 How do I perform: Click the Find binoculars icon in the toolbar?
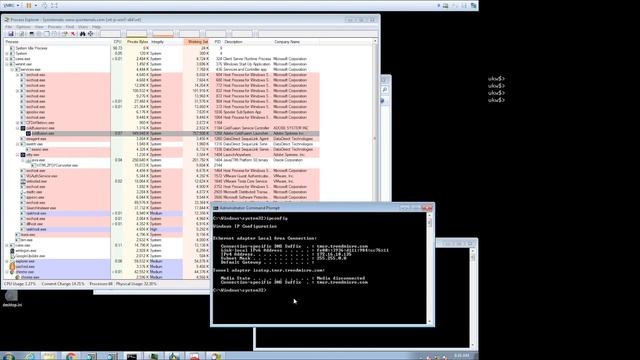coord(82,34)
